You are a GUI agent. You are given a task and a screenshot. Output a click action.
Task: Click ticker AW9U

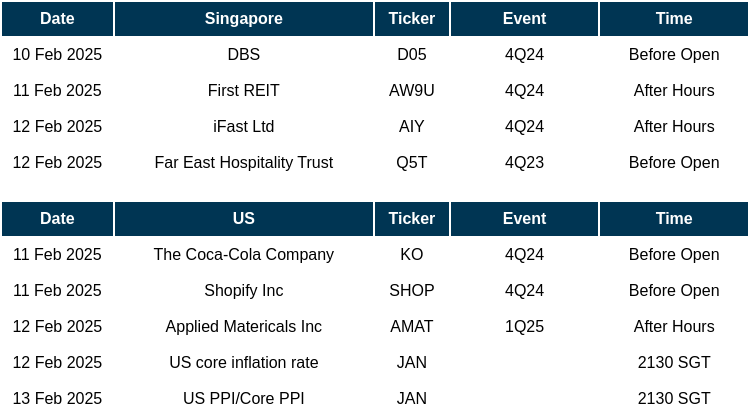[411, 91]
